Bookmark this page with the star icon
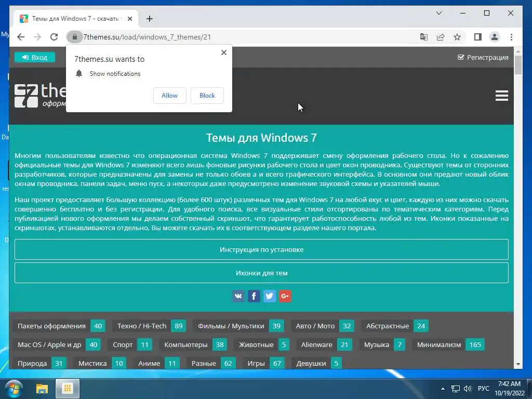 click(457, 37)
